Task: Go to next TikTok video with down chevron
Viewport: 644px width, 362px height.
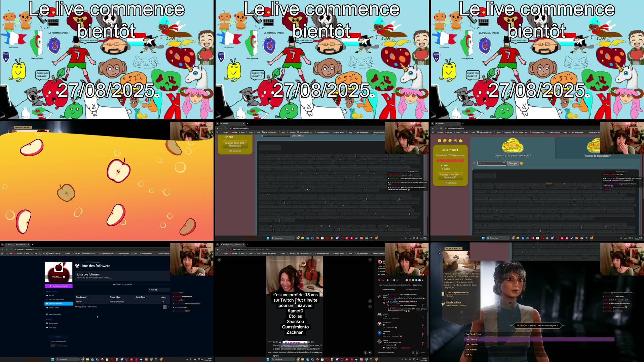Action: (x=370, y=306)
